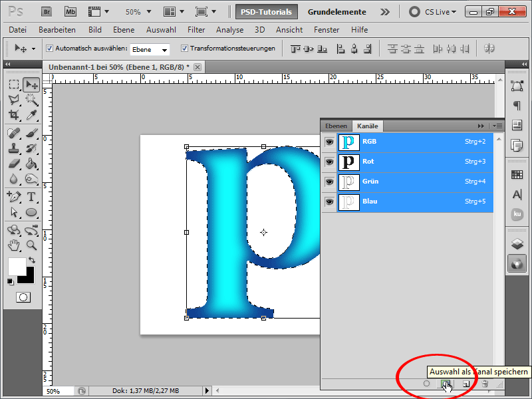Select the Sponge tool
The width and height of the screenshot is (532, 399).
pos(31,179)
